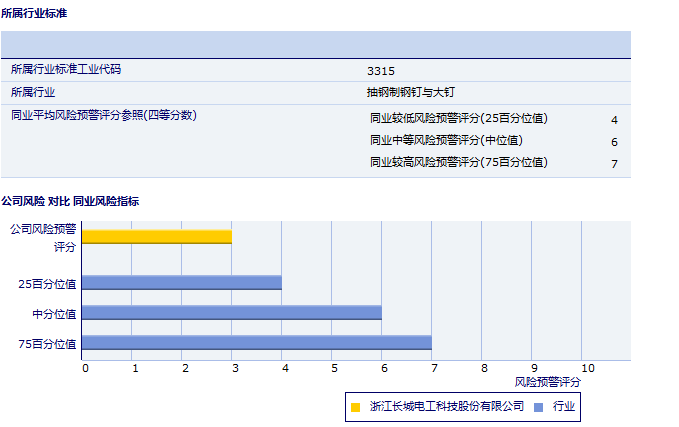Select the industry code value 3315
Viewport: 679px width, 427px height.
[x=381, y=71]
